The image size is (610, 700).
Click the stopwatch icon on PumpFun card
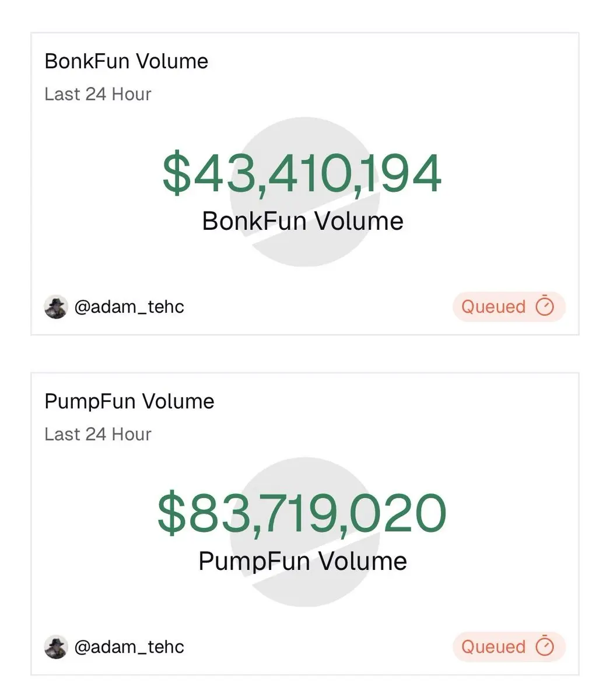(x=545, y=646)
